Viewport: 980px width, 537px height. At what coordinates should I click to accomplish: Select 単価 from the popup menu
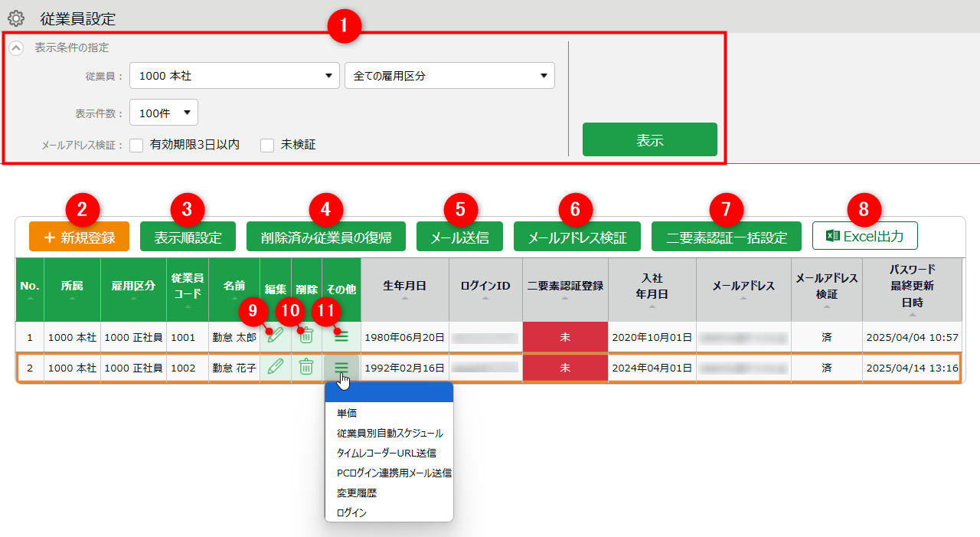(347, 413)
